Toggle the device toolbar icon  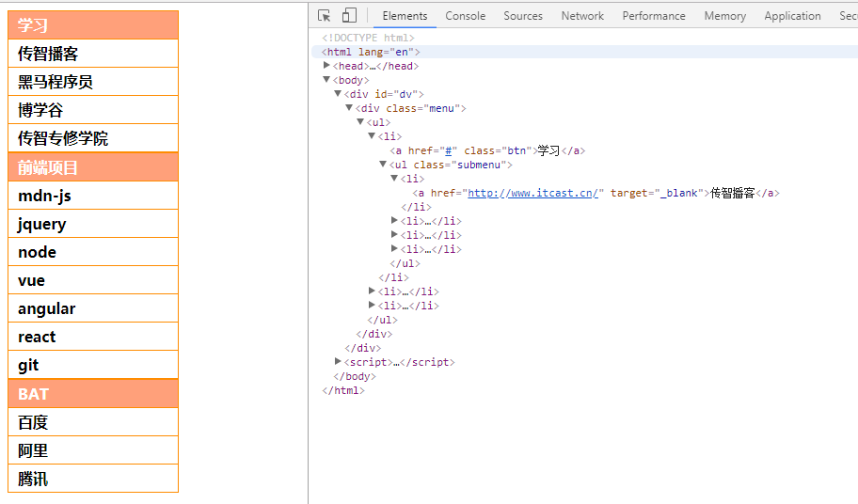pyautogui.click(x=349, y=15)
